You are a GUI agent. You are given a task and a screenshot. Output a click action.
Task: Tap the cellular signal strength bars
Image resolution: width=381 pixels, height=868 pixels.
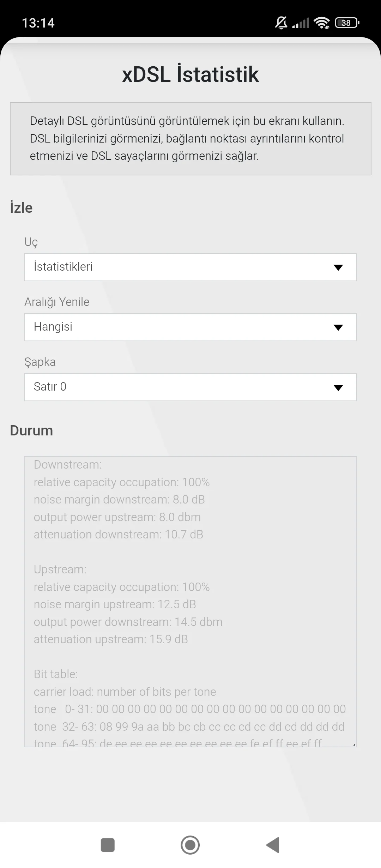point(301,23)
